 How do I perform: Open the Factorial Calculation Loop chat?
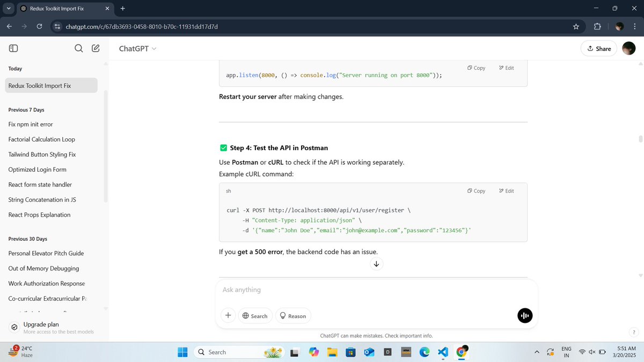click(52, 139)
